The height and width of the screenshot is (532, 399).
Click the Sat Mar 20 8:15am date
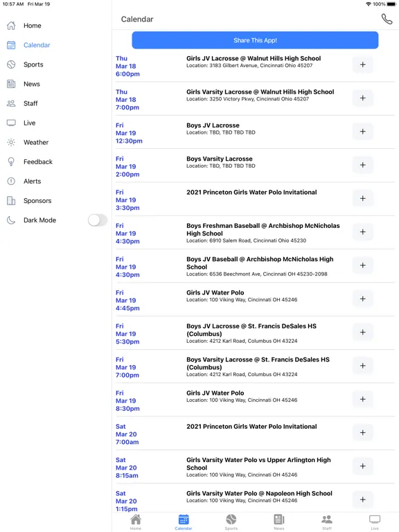click(127, 468)
